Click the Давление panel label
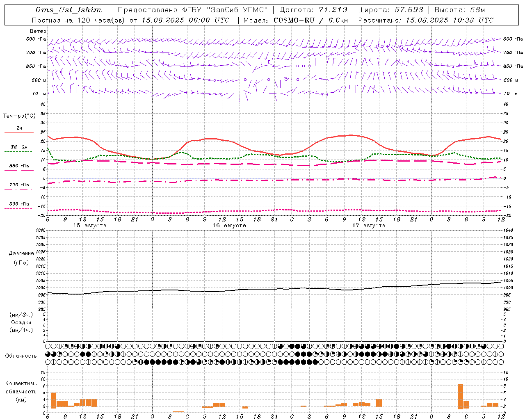This screenshot has width=525, height=420. tap(21, 253)
